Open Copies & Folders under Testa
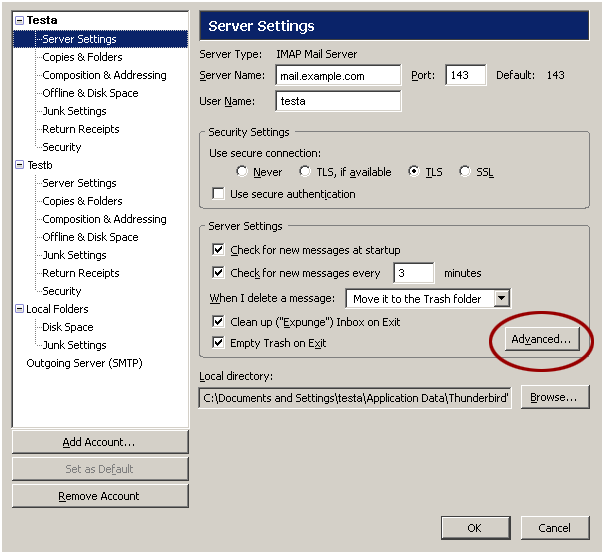 click(x=82, y=57)
